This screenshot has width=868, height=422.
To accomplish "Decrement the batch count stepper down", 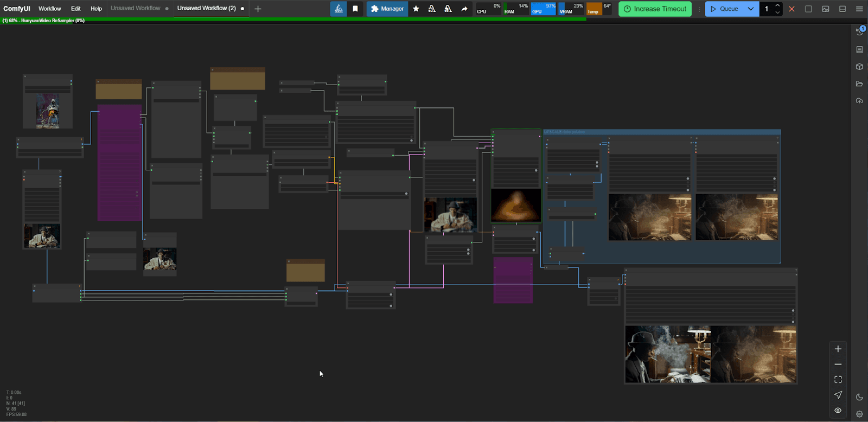I will [x=777, y=12].
